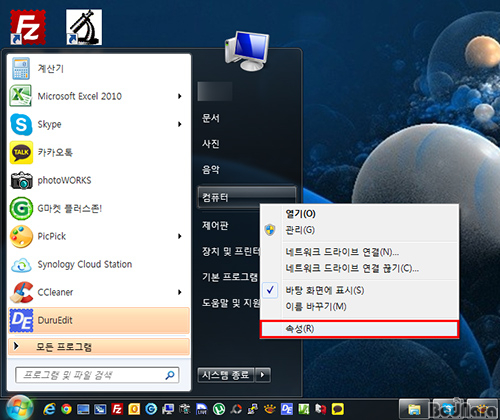Select 속성(R) in context menu
Screen dimensions: 500x420
pos(359,329)
